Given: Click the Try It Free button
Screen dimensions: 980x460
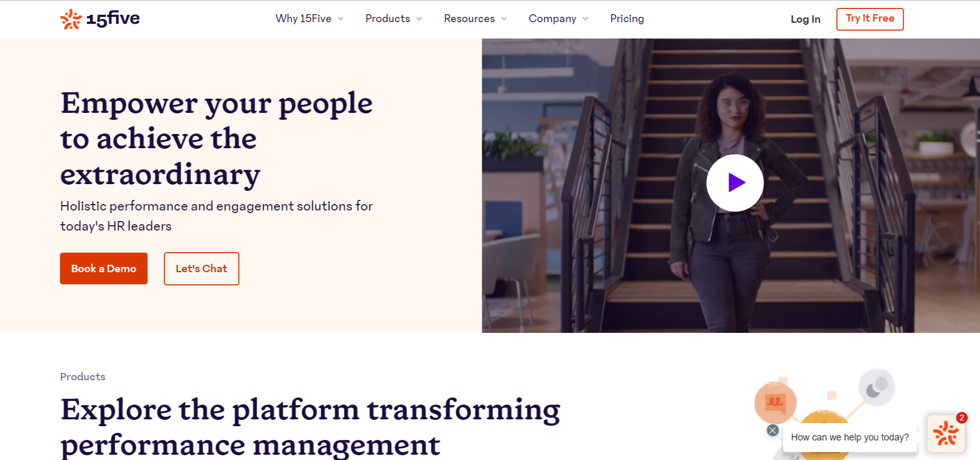Looking at the screenshot, I should point(870,18).
